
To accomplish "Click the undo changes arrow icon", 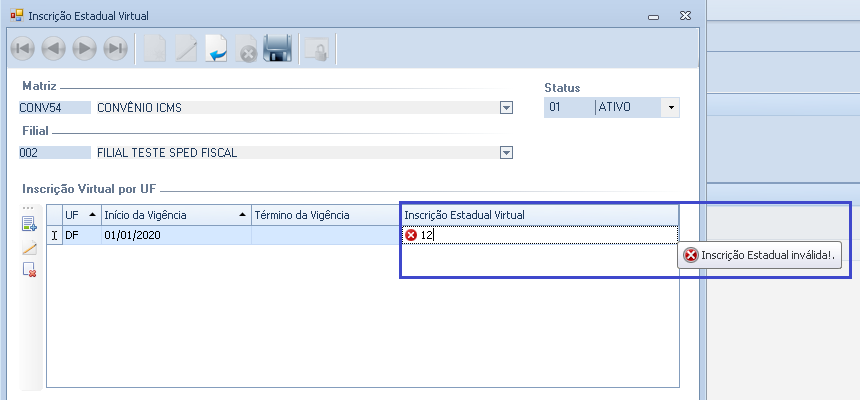I will (216, 48).
